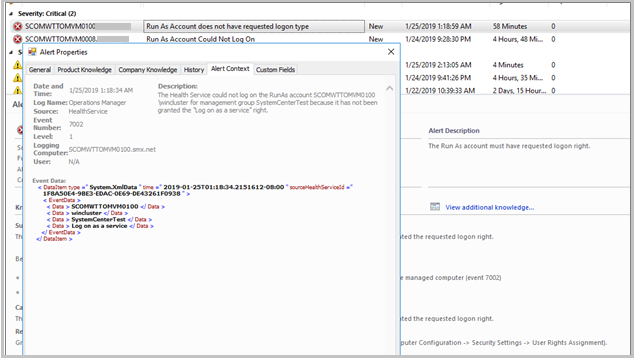The width and height of the screenshot is (635, 362).
Task: Click the 2 Days, 15 Hour... age cell
Action: click(520, 90)
